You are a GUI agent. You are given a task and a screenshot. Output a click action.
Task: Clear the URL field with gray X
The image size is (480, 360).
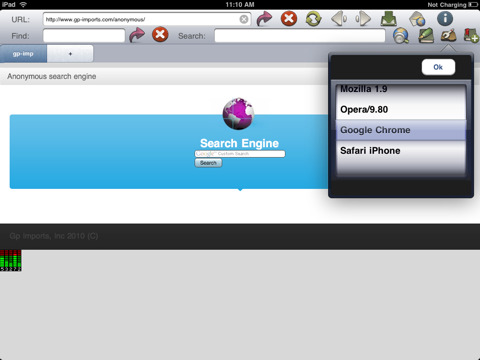point(244,19)
